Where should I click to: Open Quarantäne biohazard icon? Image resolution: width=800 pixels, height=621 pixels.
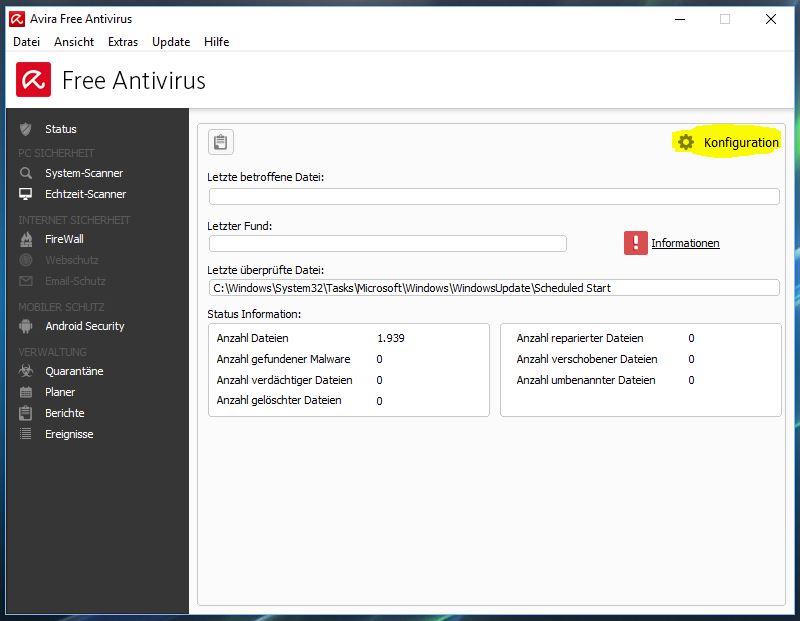[x=26, y=371]
